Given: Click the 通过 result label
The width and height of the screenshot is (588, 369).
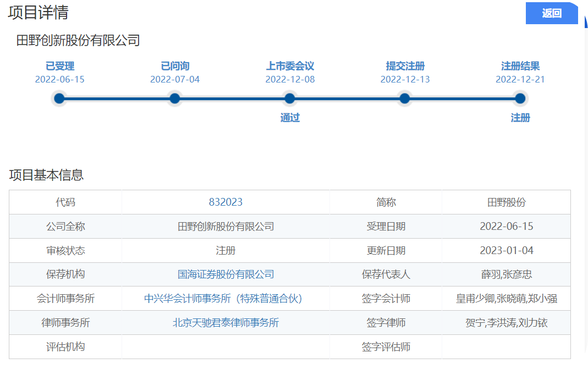Looking at the screenshot, I should pyautogui.click(x=290, y=118).
